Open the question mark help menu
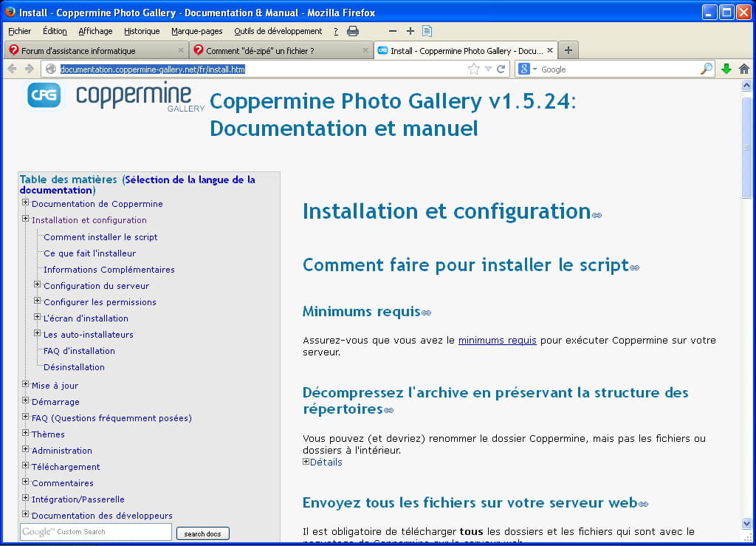Image resolution: width=756 pixels, height=546 pixels. (x=336, y=31)
